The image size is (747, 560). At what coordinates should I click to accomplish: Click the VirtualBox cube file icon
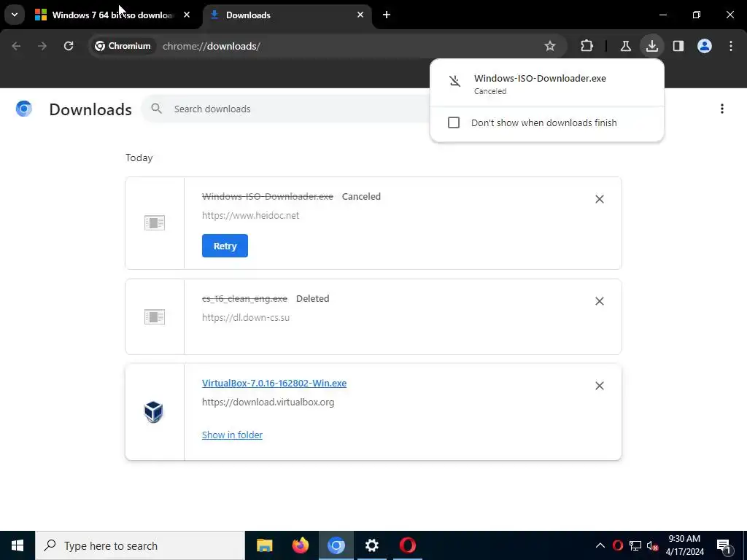(153, 412)
